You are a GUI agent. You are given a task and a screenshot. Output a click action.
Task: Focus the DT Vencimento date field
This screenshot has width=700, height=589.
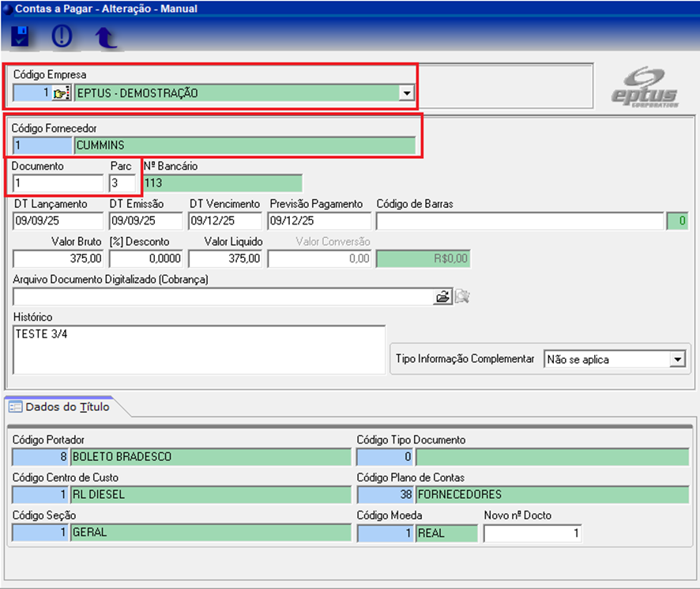coord(224,221)
